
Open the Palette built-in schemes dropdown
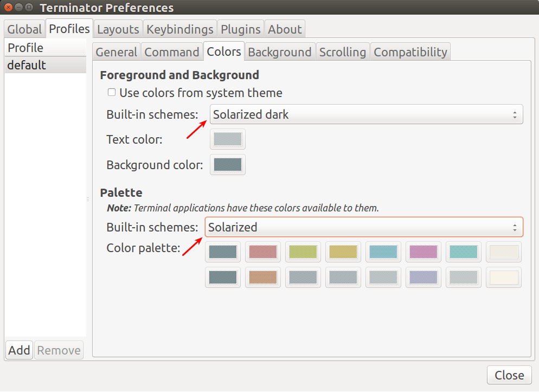pos(364,227)
